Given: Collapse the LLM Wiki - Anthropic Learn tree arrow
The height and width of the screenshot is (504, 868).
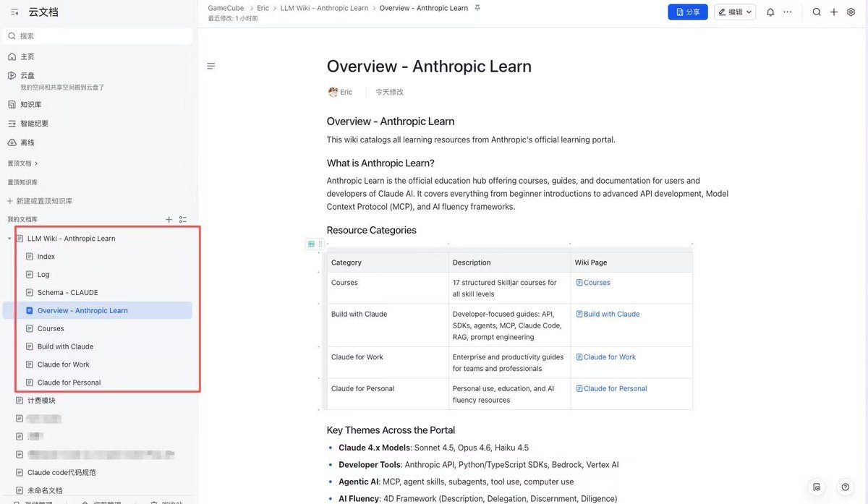Looking at the screenshot, I should tap(9, 239).
